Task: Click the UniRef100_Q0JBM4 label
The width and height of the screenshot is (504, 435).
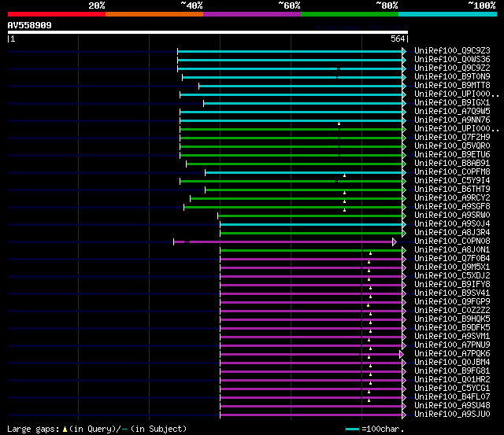Action: 452,363
